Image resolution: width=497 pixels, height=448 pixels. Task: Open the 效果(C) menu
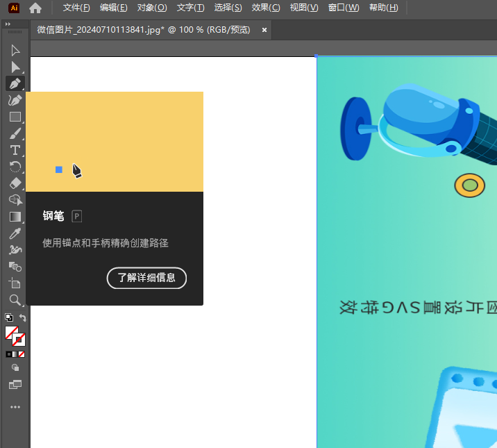(x=266, y=8)
